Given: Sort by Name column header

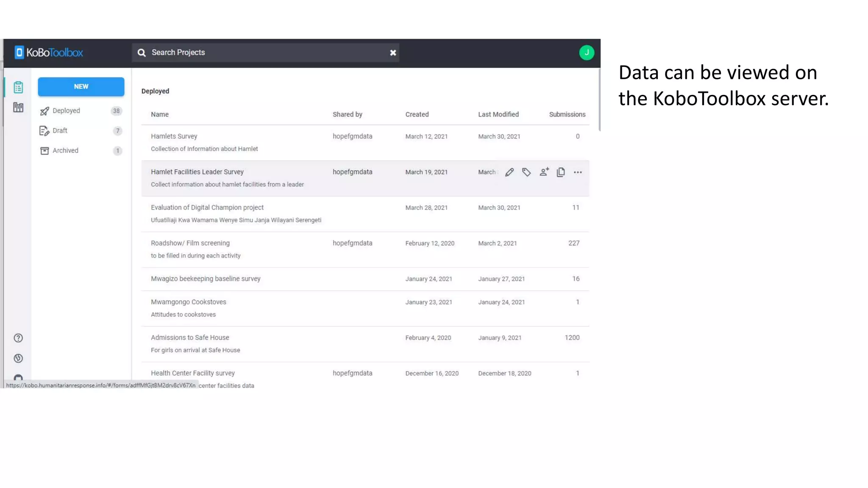Looking at the screenshot, I should 160,114.
